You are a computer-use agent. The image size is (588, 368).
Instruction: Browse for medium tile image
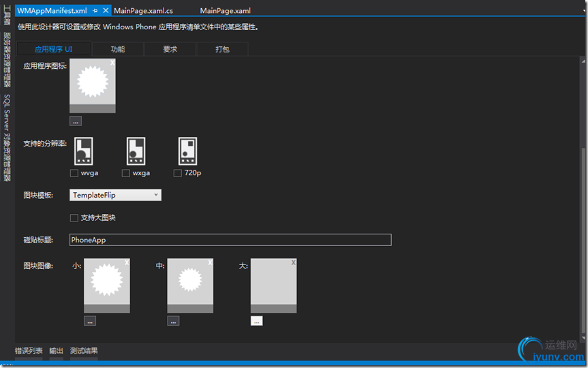tap(173, 321)
